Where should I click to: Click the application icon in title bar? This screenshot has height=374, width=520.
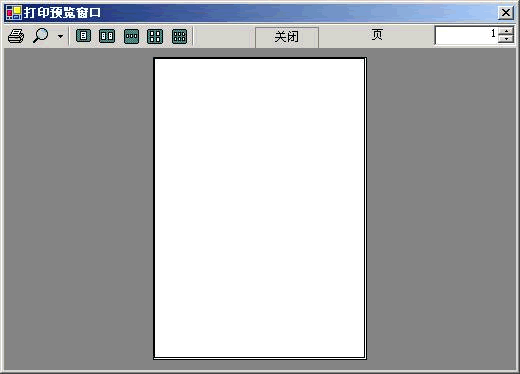(14, 13)
